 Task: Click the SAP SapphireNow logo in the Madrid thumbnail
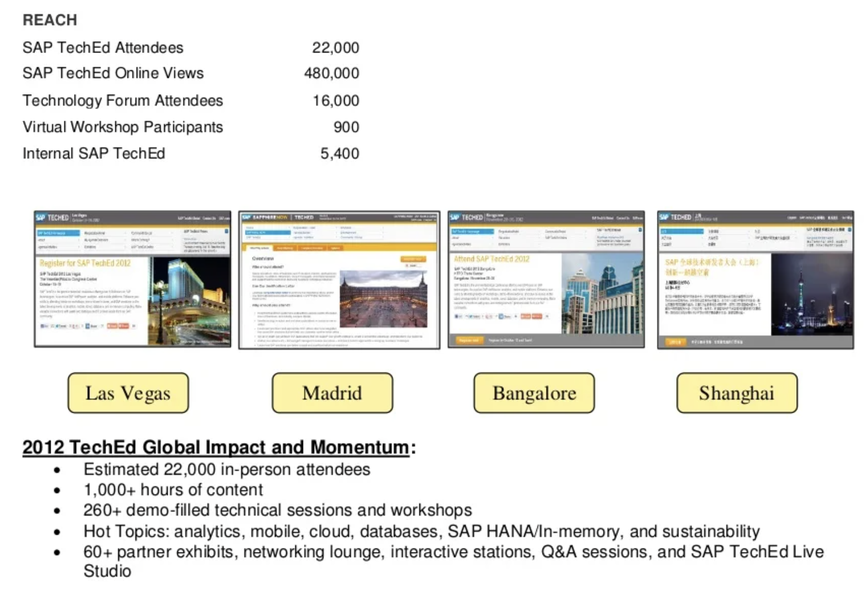(x=265, y=217)
